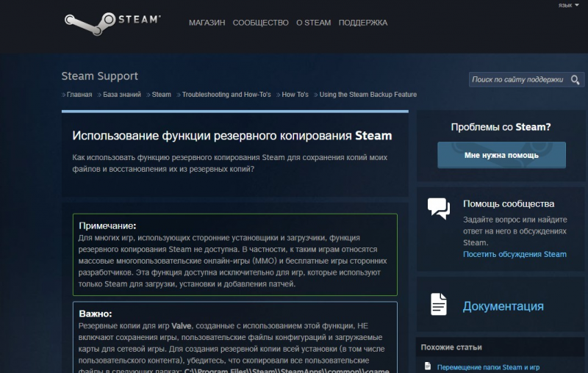This screenshot has width=588, height=373.
Task: Click document icon beside Перемещение папки Steam
Action: (x=428, y=366)
